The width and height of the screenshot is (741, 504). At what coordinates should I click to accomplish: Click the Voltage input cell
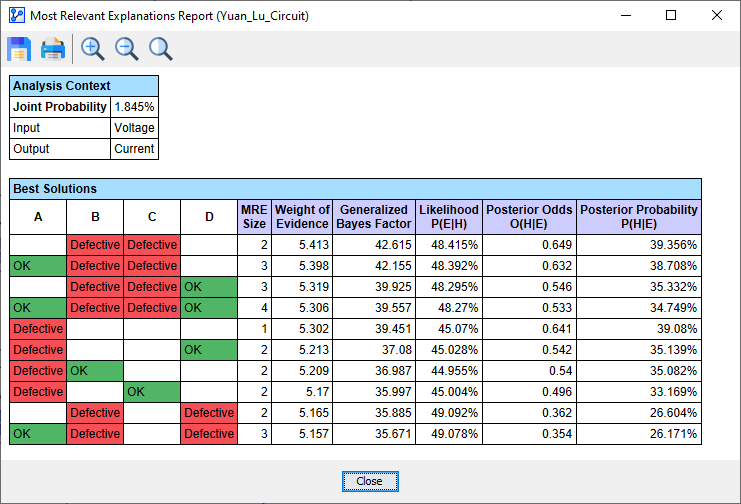click(134, 128)
